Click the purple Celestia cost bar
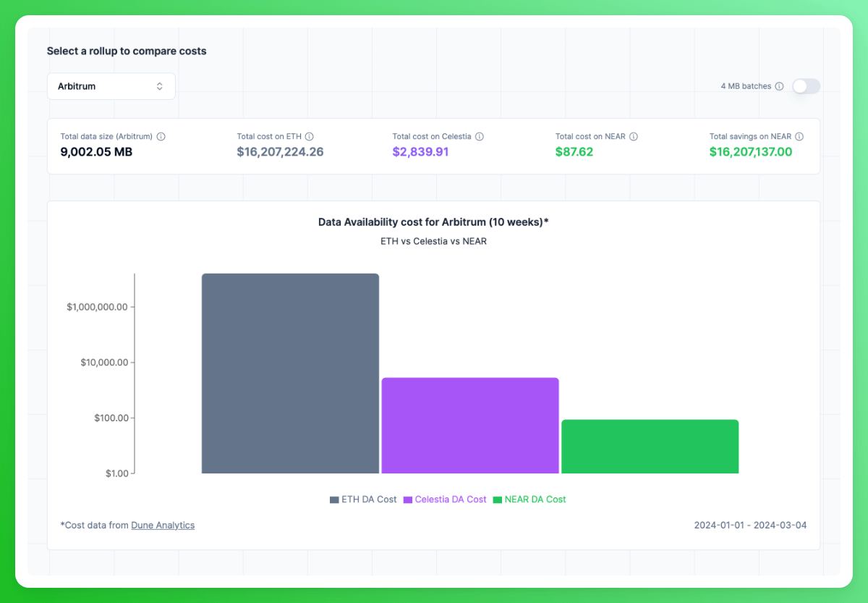The height and width of the screenshot is (603, 868). point(470,426)
